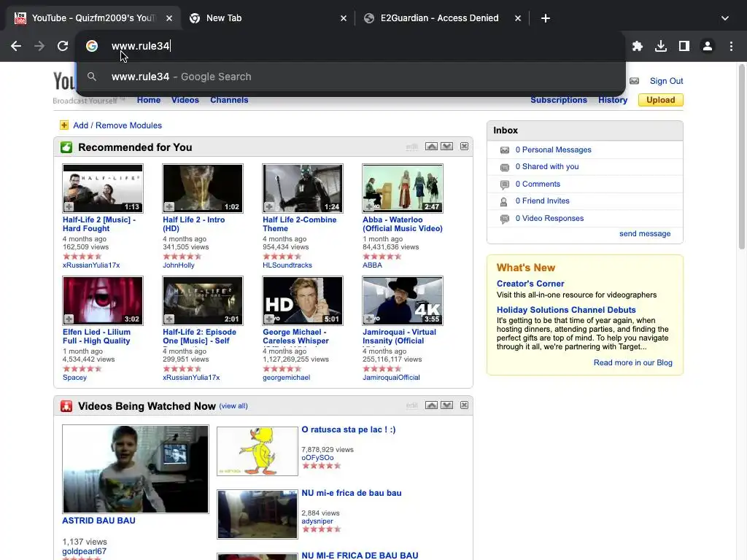Image resolution: width=747 pixels, height=560 pixels.
Task: Click the Friend Invites person icon
Action: 503,201
